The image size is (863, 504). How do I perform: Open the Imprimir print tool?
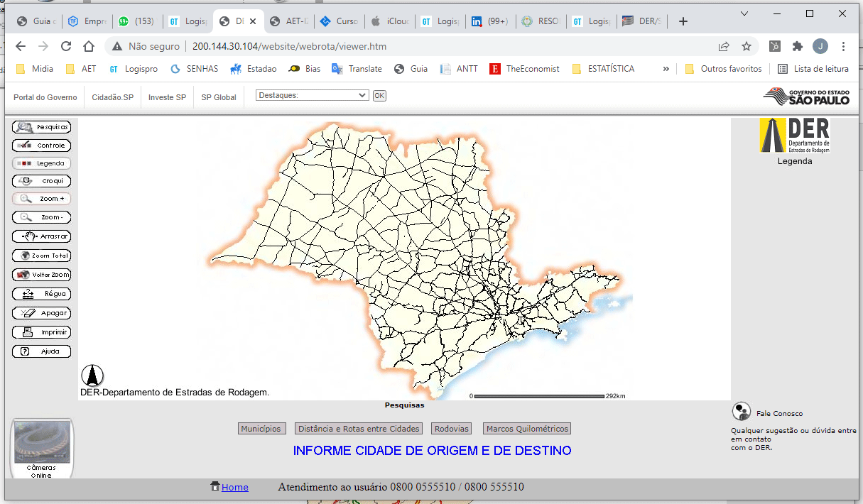click(41, 332)
